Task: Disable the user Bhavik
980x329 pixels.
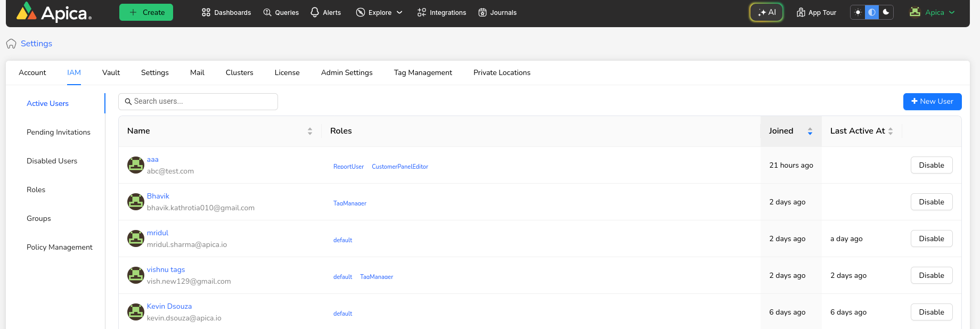Action: pos(931,202)
